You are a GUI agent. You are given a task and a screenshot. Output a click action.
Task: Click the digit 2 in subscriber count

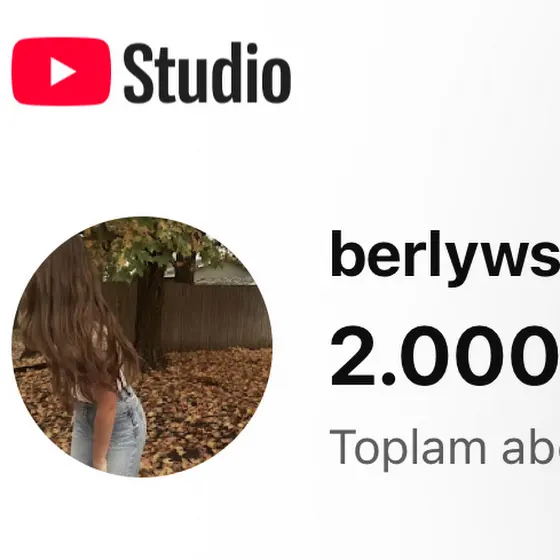tap(352, 355)
